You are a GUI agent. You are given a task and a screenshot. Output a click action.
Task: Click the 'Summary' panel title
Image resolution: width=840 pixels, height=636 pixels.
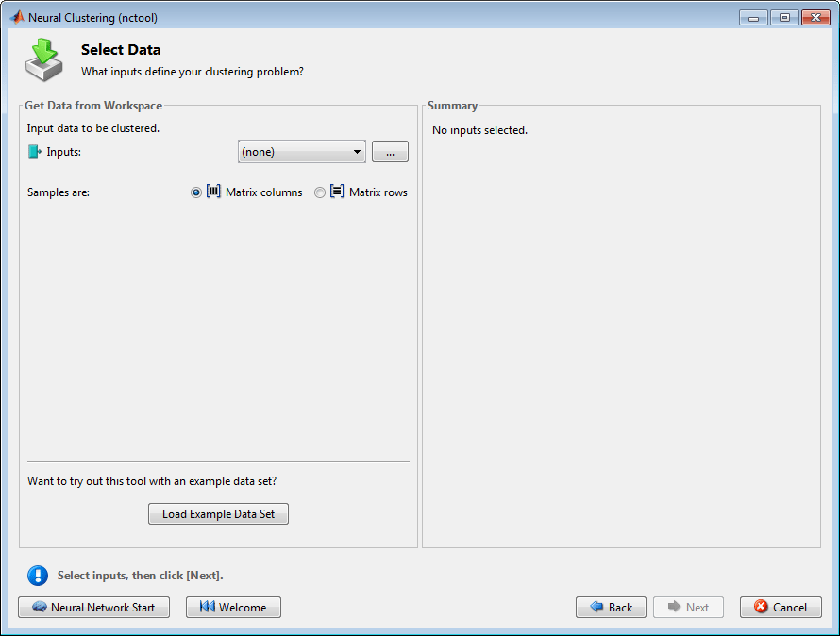point(452,106)
